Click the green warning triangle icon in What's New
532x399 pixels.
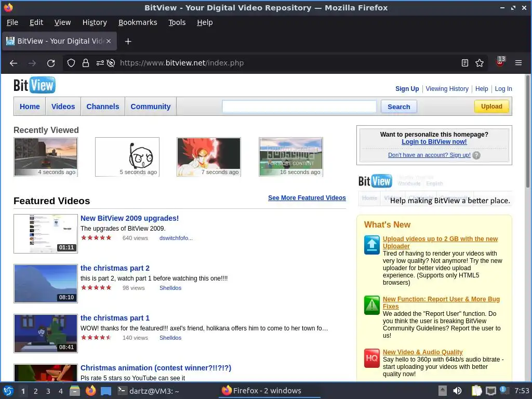[372, 305]
